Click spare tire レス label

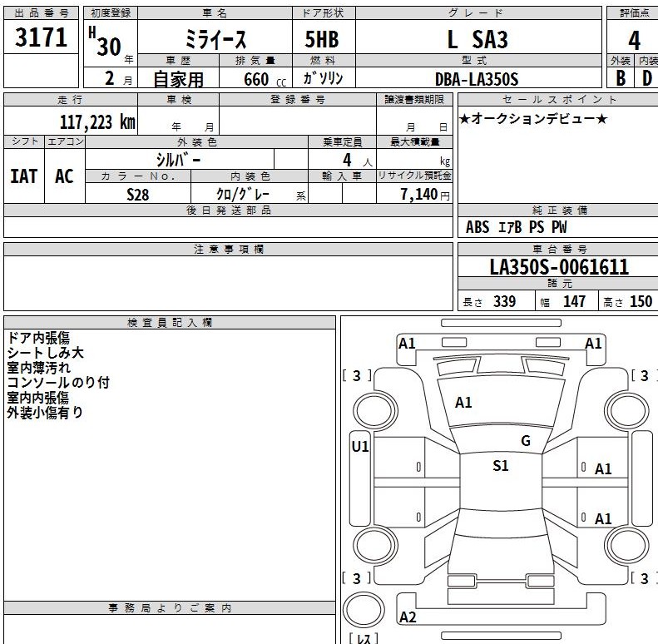[x=364, y=638]
